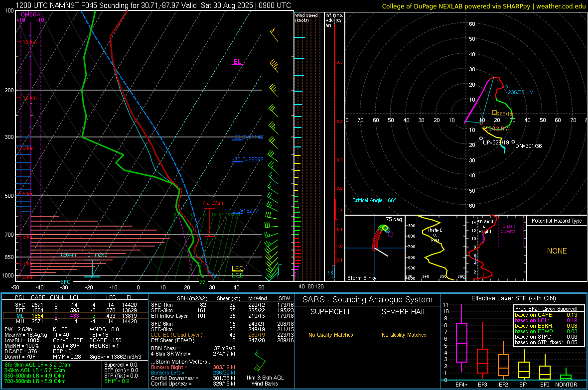Click the SEVERE HAIL column heading
Viewport: 588px width, 390px height.
click(404, 312)
